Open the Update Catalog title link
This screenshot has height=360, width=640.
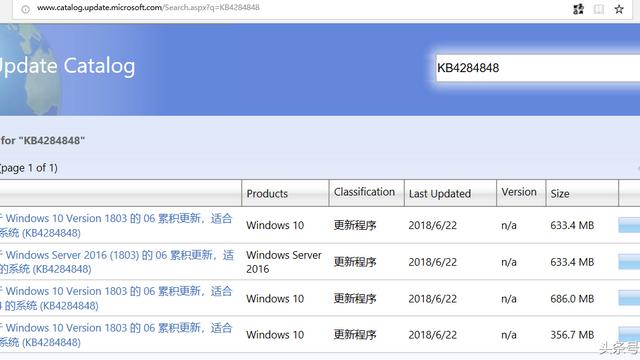(67, 66)
